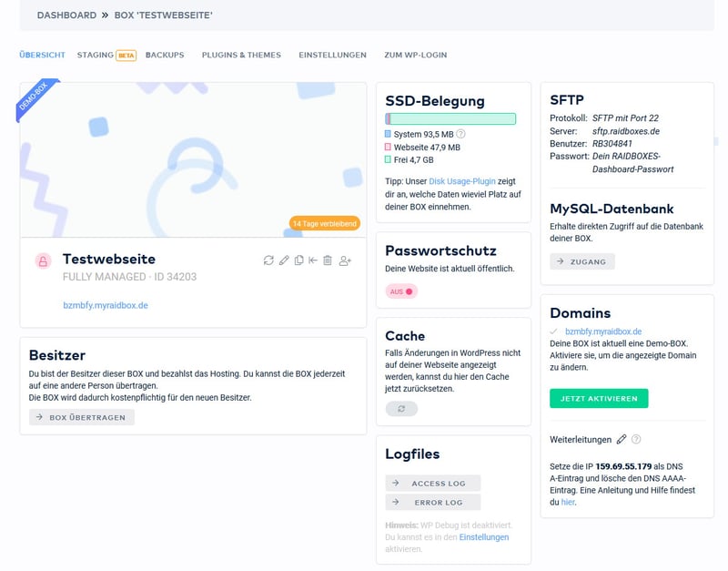Image resolution: width=728 pixels, height=571 pixels.
Task: Edit Weiterleitungen with the pencil icon
Action: click(622, 439)
